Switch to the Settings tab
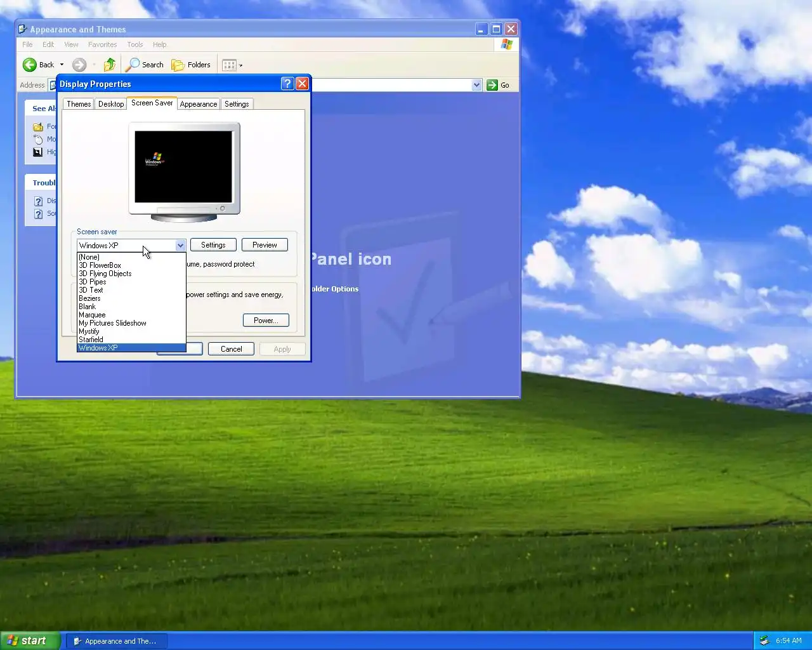812x650 pixels. coord(237,104)
